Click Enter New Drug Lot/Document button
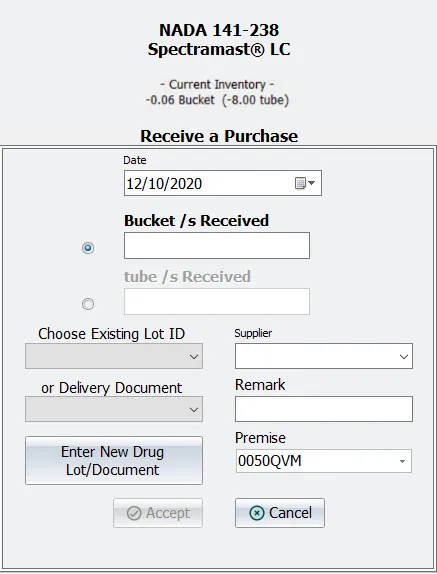 click(114, 461)
